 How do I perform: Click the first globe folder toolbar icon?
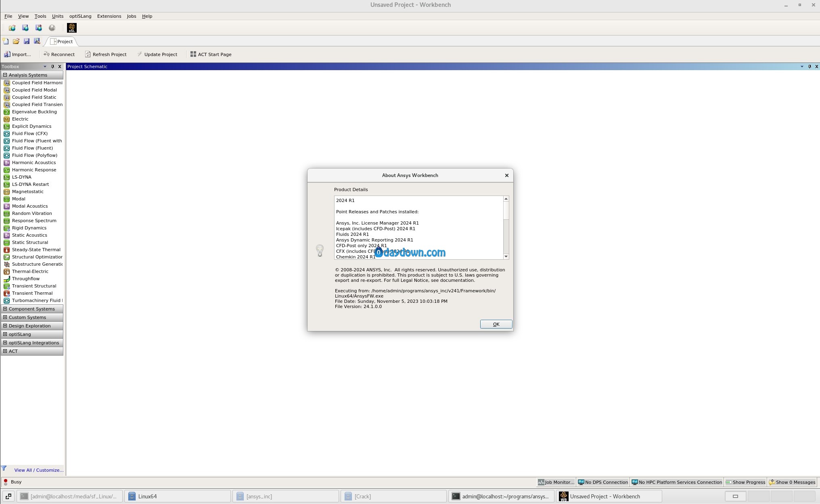tap(12, 28)
